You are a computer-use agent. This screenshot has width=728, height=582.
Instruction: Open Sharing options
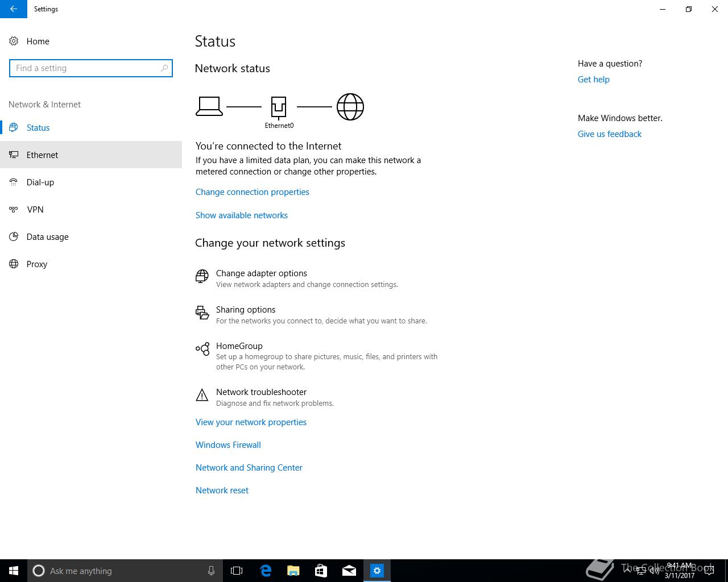[246, 310]
